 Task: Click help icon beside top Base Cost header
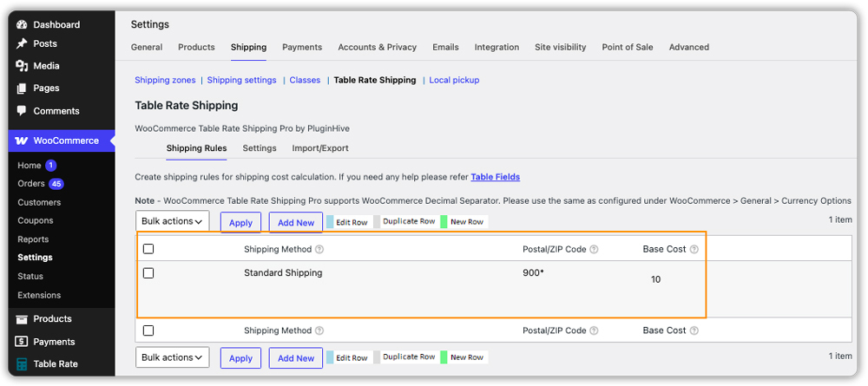(x=694, y=250)
